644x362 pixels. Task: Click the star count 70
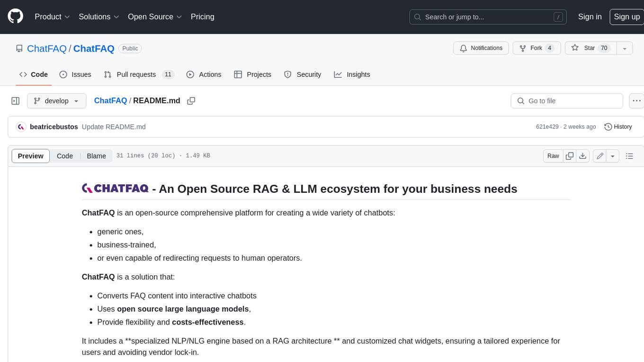coord(604,48)
